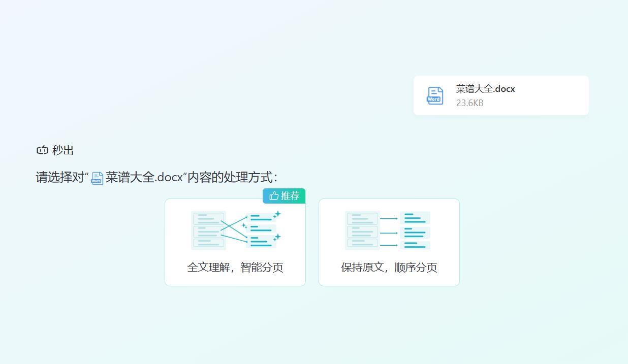Open the 菜谱大全.docx attachment file name
Viewport: 628px width, 364px height.
(485, 89)
